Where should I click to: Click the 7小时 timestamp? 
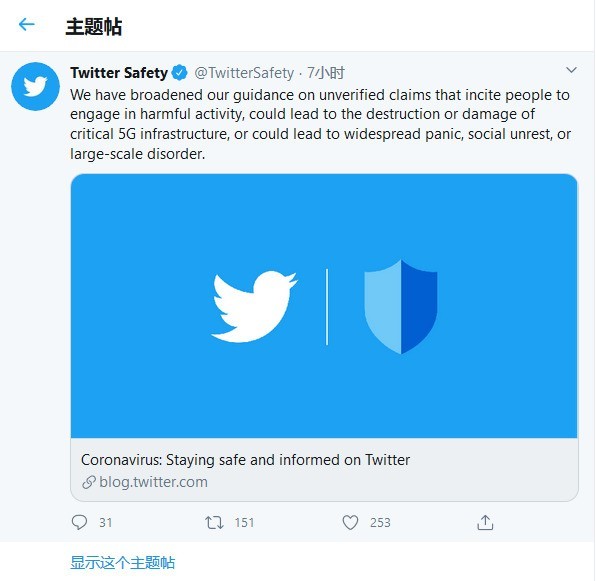(326, 73)
